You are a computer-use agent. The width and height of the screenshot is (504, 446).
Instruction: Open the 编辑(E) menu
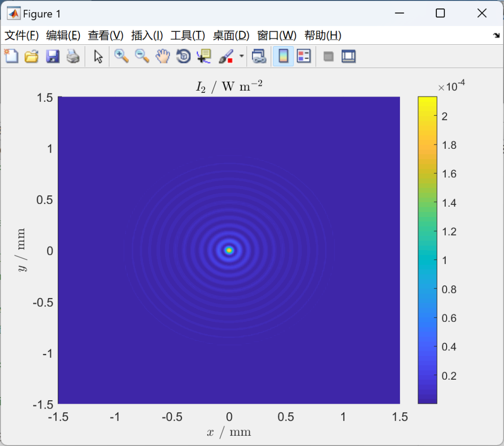[63, 35]
